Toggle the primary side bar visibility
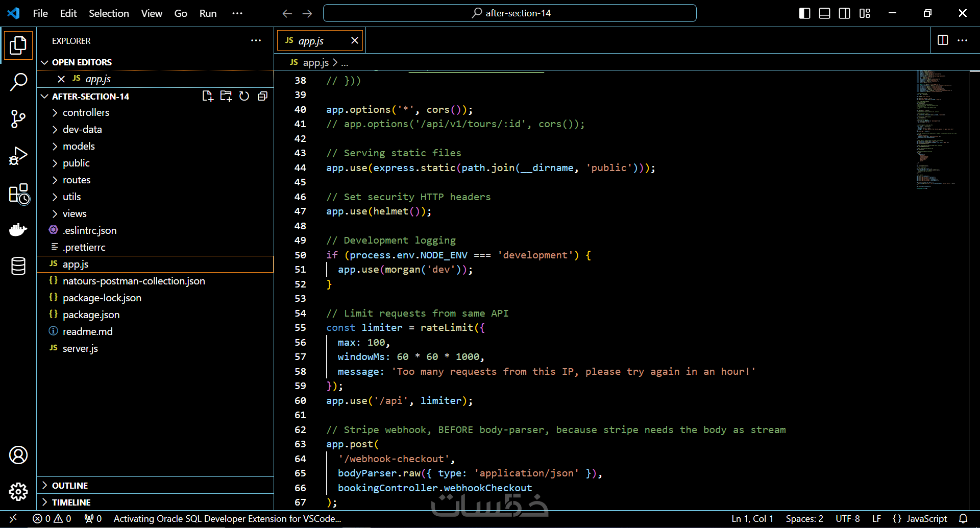The width and height of the screenshot is (980, 528). pos(804,13)
